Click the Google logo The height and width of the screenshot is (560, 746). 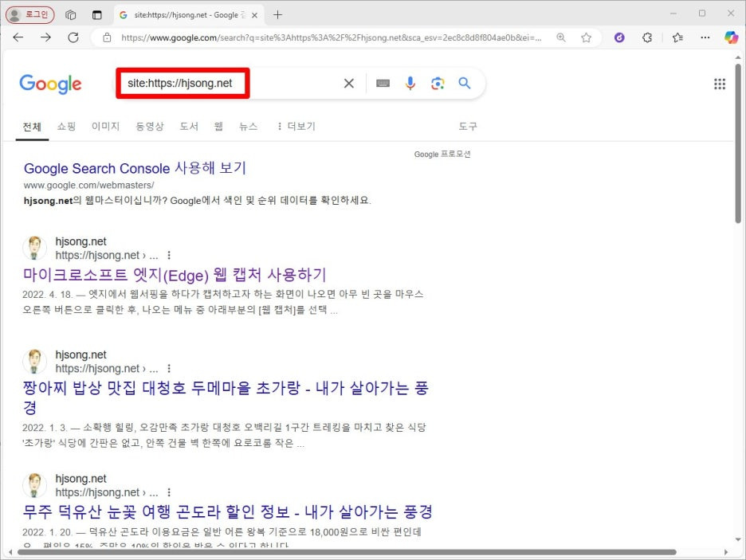[x=50, y=84]
